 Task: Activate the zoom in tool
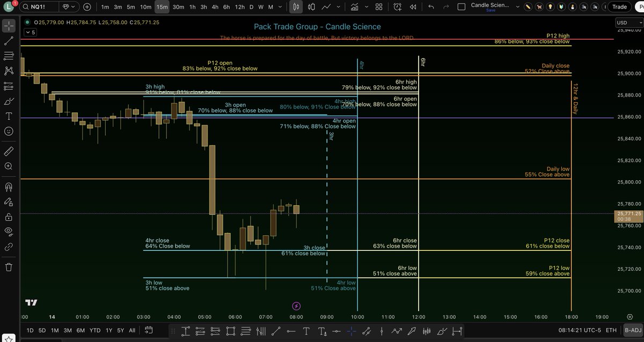9,166
